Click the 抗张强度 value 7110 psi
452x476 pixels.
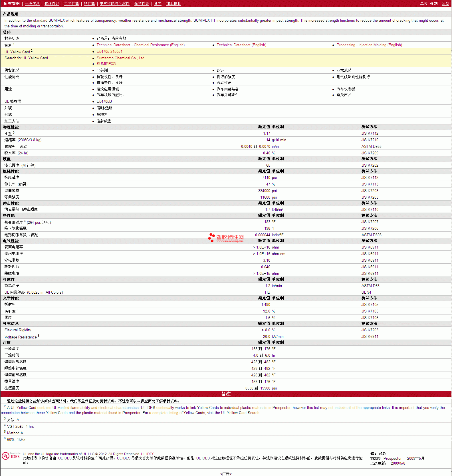pos(269,178)
